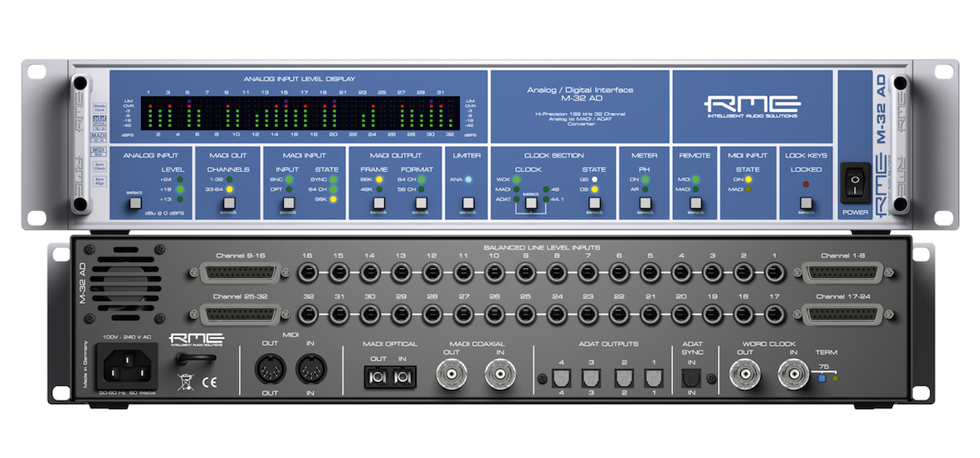Screen dimensions: 980x458
Task: Push the Lock Keys select button
Action: [x=807, y=202]
